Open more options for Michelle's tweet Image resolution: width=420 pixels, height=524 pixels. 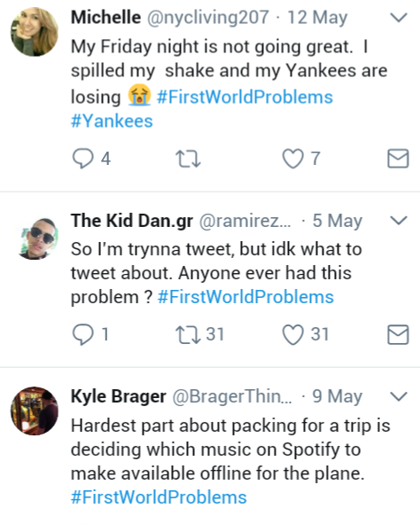(399, 18)
